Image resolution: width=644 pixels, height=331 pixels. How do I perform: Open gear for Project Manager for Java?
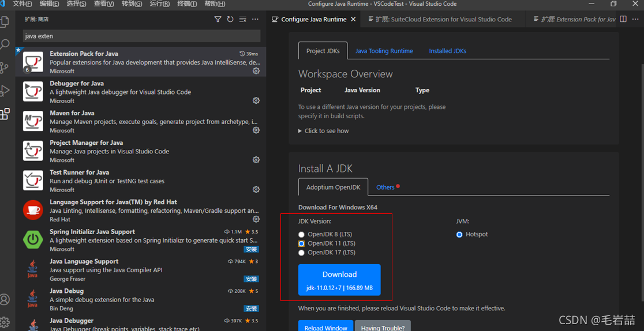[x=256, y=160]
